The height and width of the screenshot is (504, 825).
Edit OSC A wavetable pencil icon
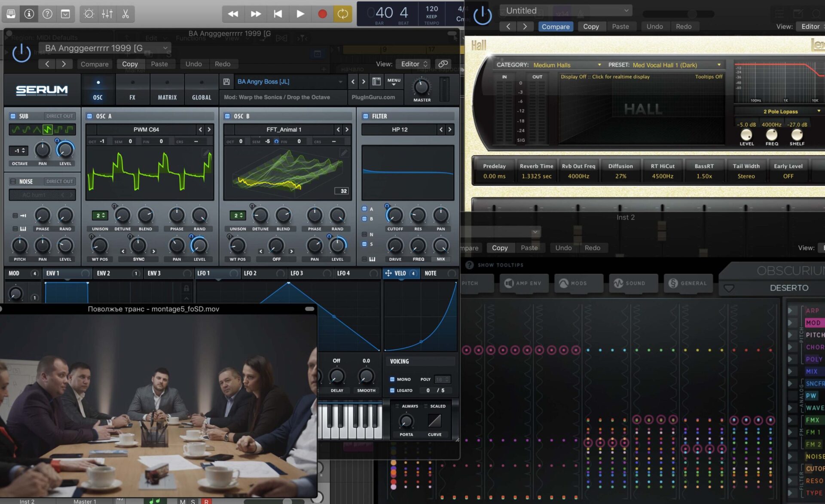206,153
